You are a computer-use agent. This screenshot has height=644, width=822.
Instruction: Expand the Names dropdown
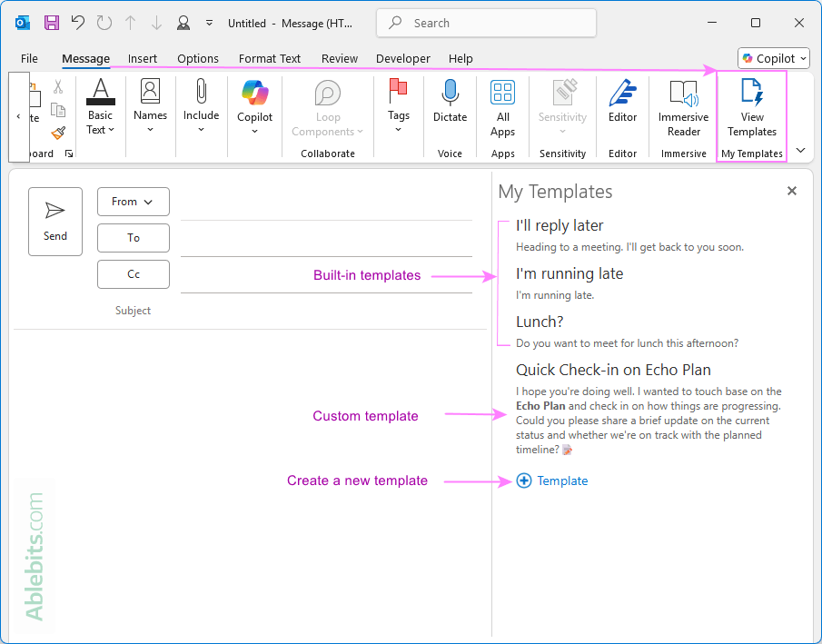point(150,106)
